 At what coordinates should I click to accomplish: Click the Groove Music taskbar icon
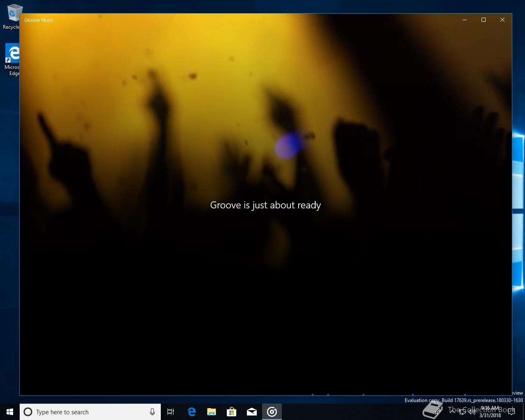pos(272,412)
